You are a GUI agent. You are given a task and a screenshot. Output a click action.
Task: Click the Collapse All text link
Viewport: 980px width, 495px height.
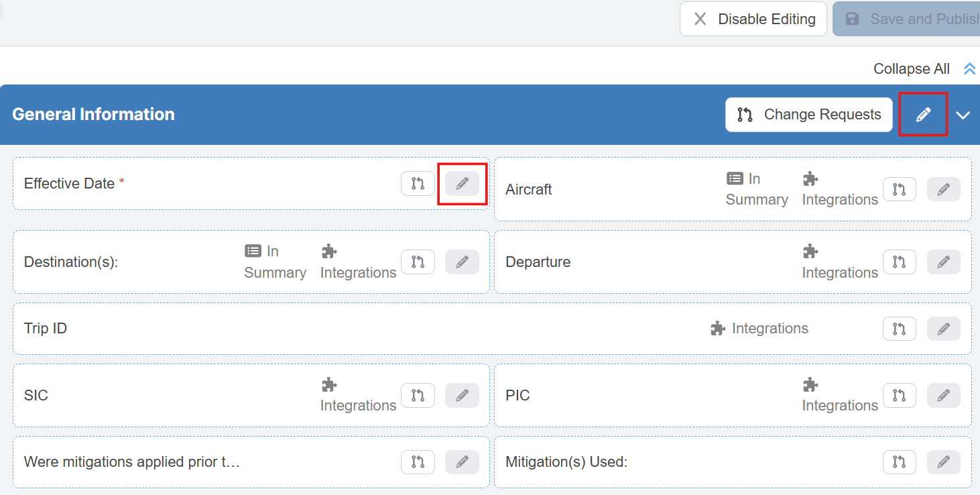click(x=911, y=69)
